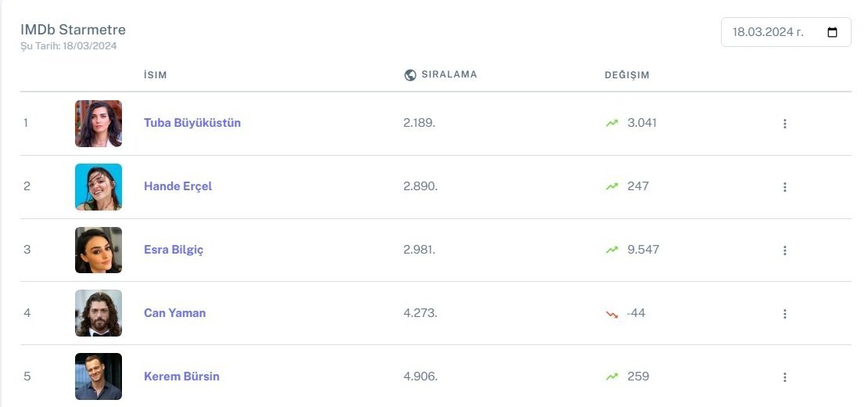Image resolution: width=868 pixels, height=407 pixels.
Task: Open three-dot menu for Hande Erçel
Action: point(784,187)
